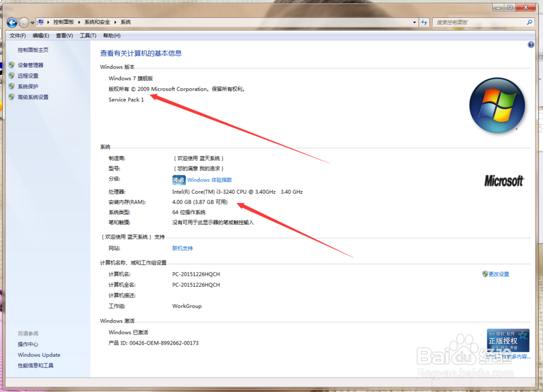The height and width of the screenshot is (392, 543).
Task: Click the Windows 7 logo orb
Action: point(497,105)
